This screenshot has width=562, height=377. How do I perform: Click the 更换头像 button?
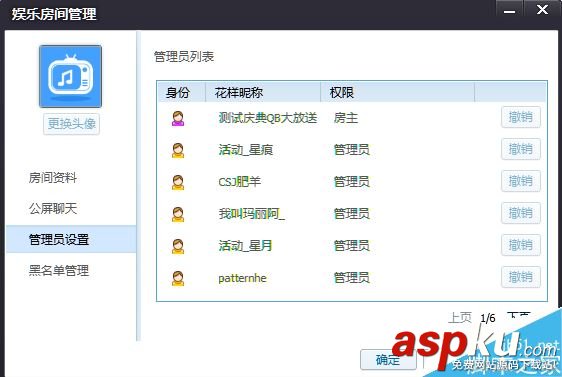(71, 124)
